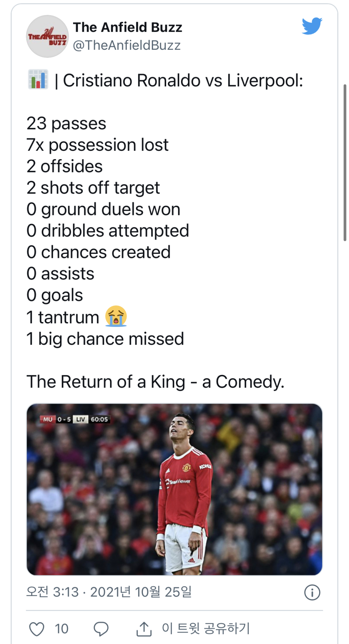The image size is (349, 644).
Task: Click the Twitter bird logo
Action: tap(312, 26)
